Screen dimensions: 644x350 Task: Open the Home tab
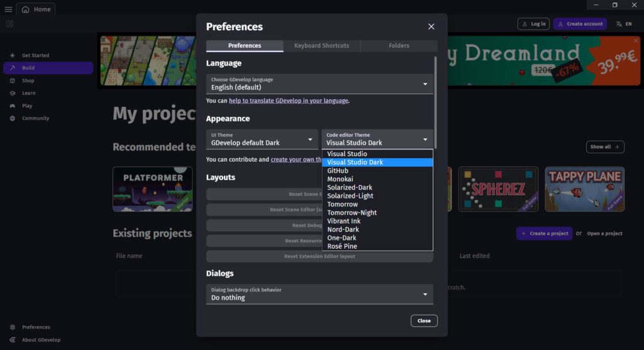[36, 9]
